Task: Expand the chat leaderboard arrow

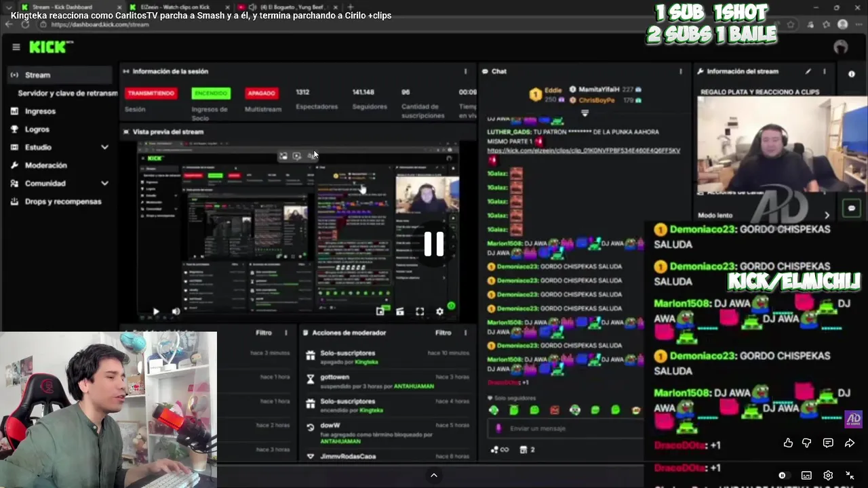Action: click(x=585, y=113)
